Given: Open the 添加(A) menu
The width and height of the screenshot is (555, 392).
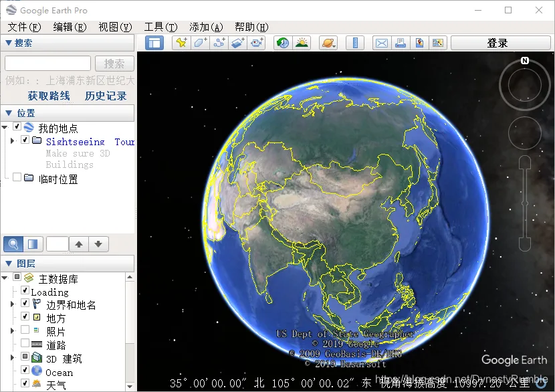Looking at the screenshot, I should tap(206, 27).
